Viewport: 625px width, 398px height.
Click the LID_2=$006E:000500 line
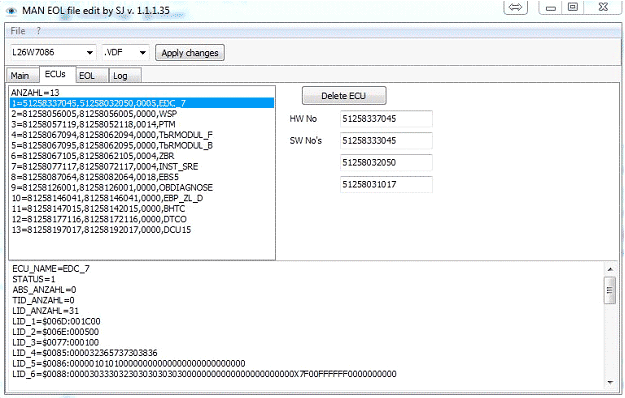pos(55,332)
